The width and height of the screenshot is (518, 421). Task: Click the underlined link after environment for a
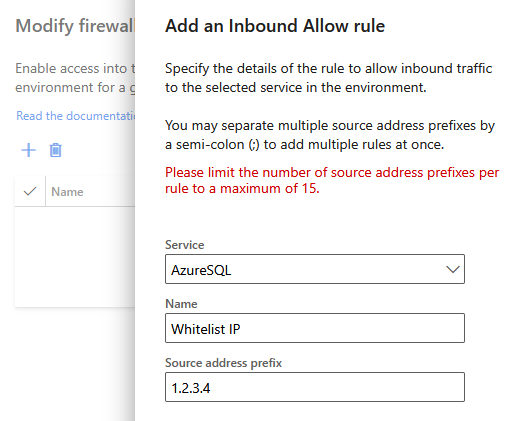(132, 88)
